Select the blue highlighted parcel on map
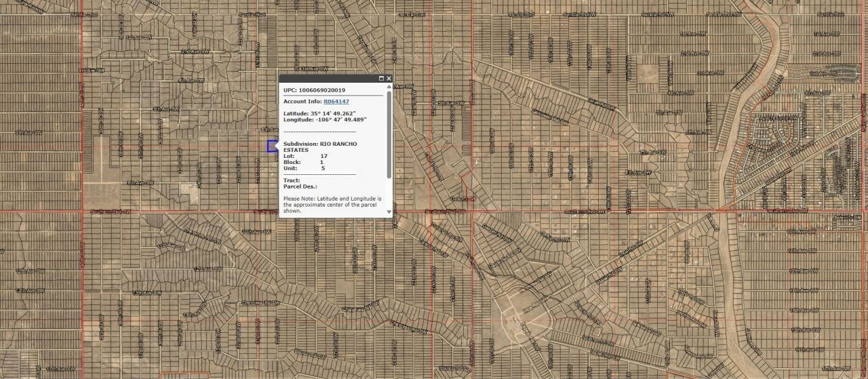Screen dimensions: 868x379 point(271,146)
